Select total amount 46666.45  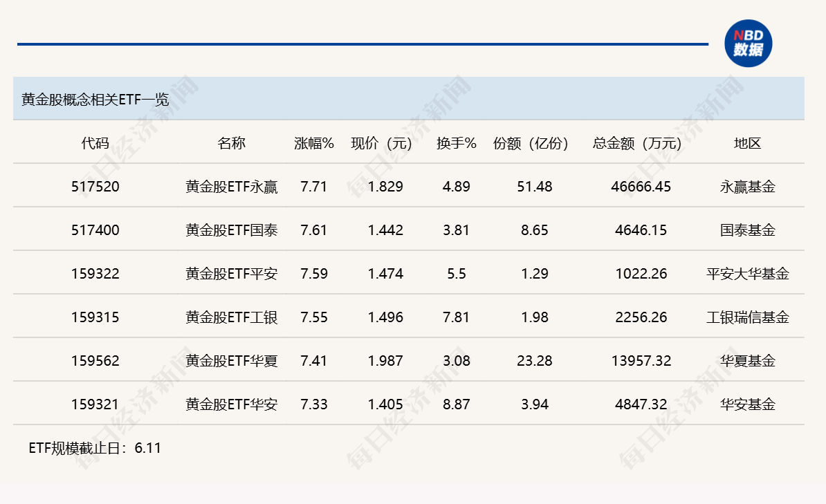coord(641,187)
